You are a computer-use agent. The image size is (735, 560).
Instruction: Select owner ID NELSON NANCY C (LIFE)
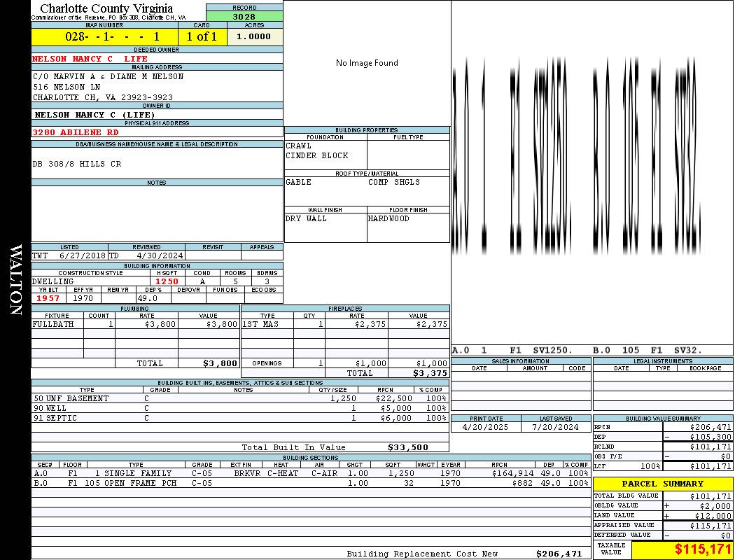pyautogui.click(x=94, y=115)
